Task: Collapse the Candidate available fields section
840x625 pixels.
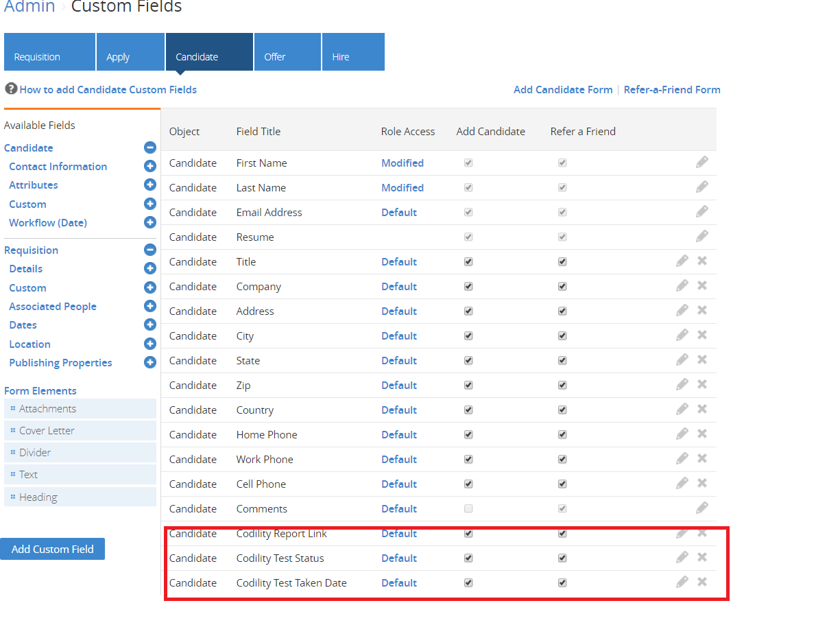Action: point(150,148)
